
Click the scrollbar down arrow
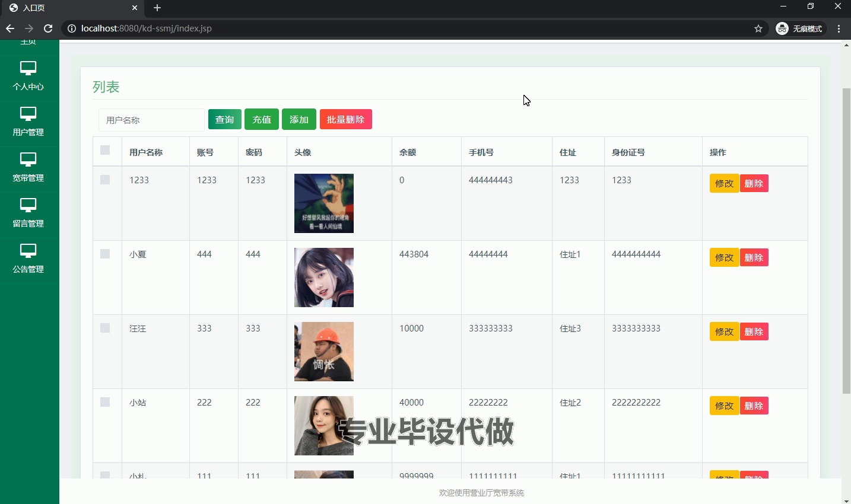(x=846, y=500)
